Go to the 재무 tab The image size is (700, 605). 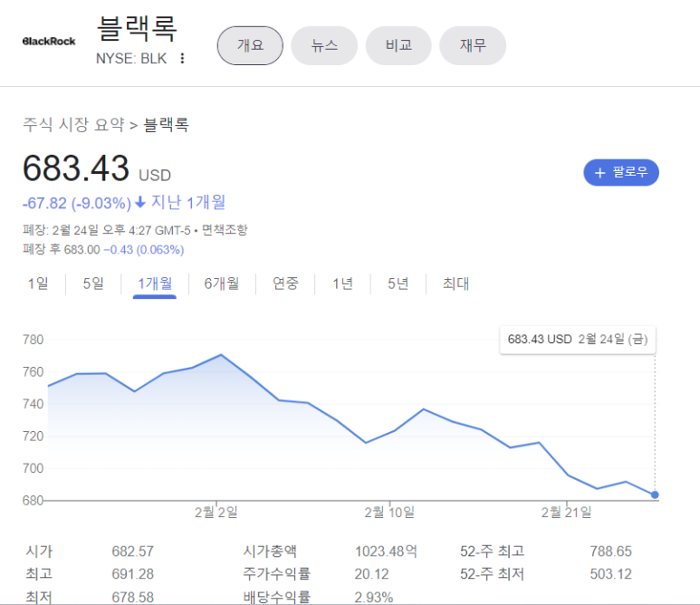[x=473, y=45]
